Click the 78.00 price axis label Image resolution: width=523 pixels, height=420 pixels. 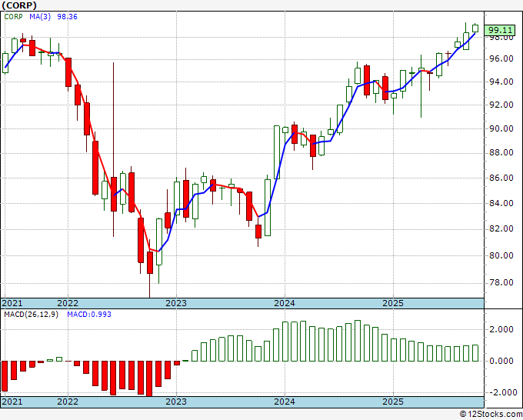[x=503, y=282]
